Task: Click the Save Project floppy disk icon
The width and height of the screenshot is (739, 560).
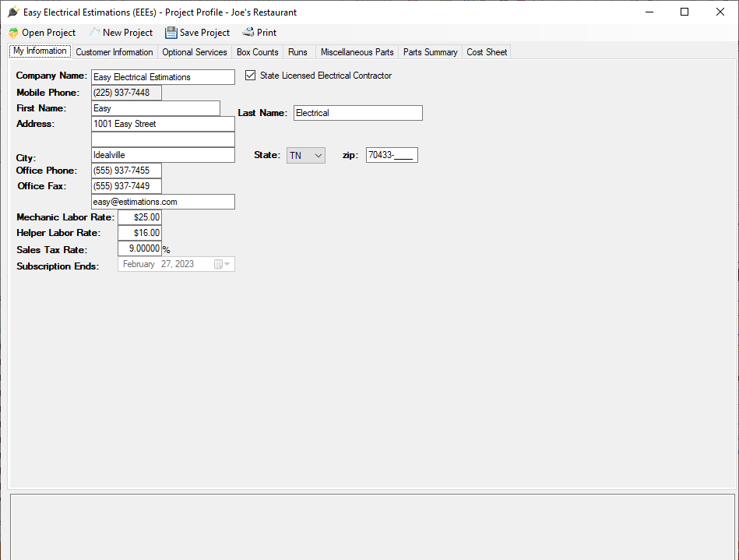Action: point(171,33)
